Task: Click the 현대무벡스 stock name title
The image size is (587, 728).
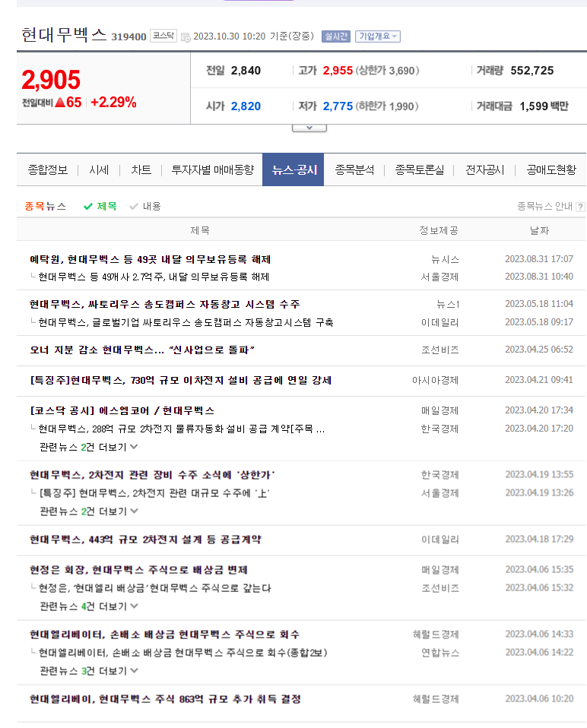Action: 64,35
